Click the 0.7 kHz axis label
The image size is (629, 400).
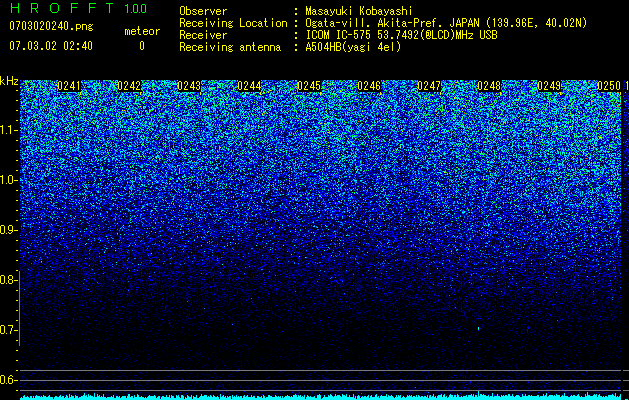pos(7,330)
